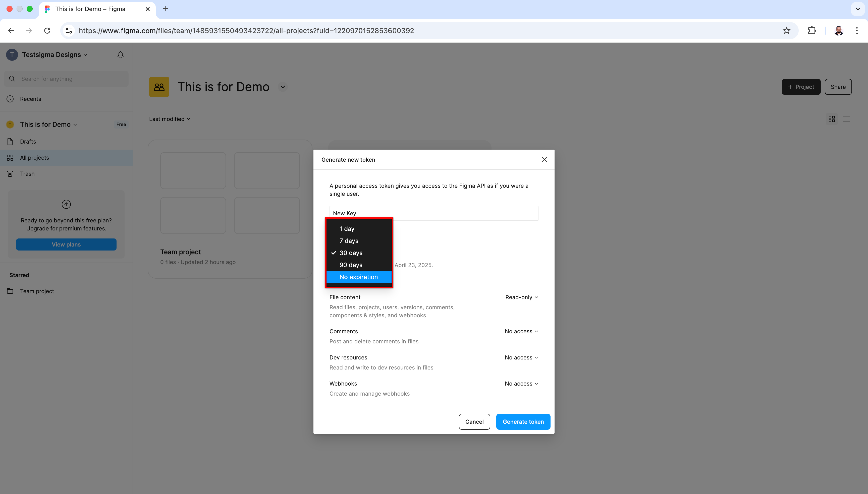868x494 pixels.
Task: Expand Webhooks No access dropdown
Action: (x=521, y=384)
